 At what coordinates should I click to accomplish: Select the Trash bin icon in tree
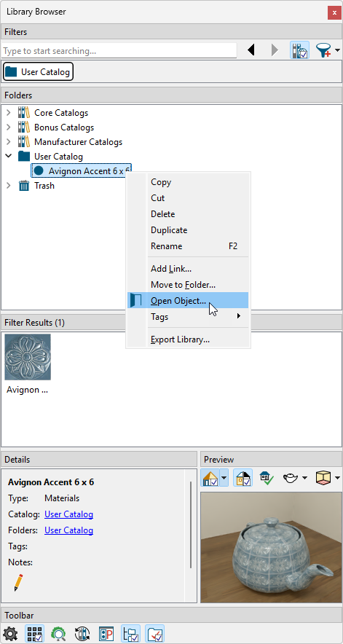coord(24,186)
